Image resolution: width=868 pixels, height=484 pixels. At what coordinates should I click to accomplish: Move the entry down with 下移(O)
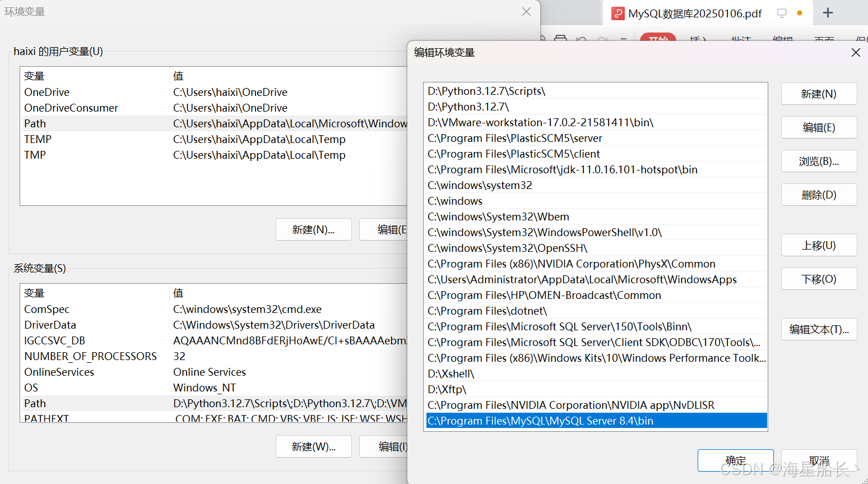pos(819,279)
